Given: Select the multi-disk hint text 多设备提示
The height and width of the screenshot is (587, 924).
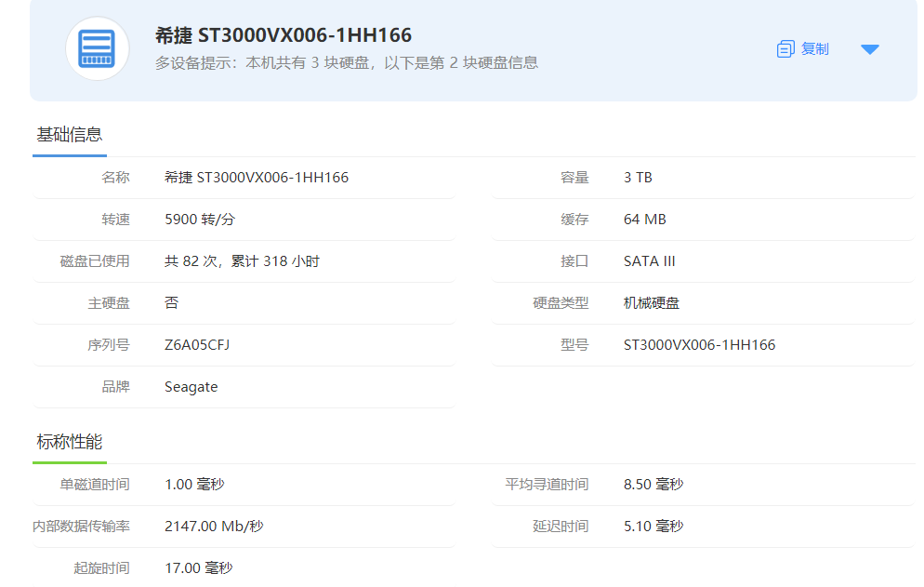Looking at the screenshot, I should click(347, 63).
